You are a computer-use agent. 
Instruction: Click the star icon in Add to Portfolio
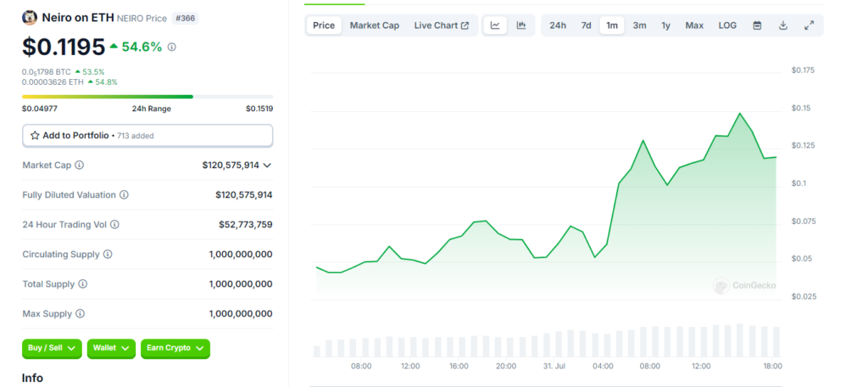[x=35, y=135]
